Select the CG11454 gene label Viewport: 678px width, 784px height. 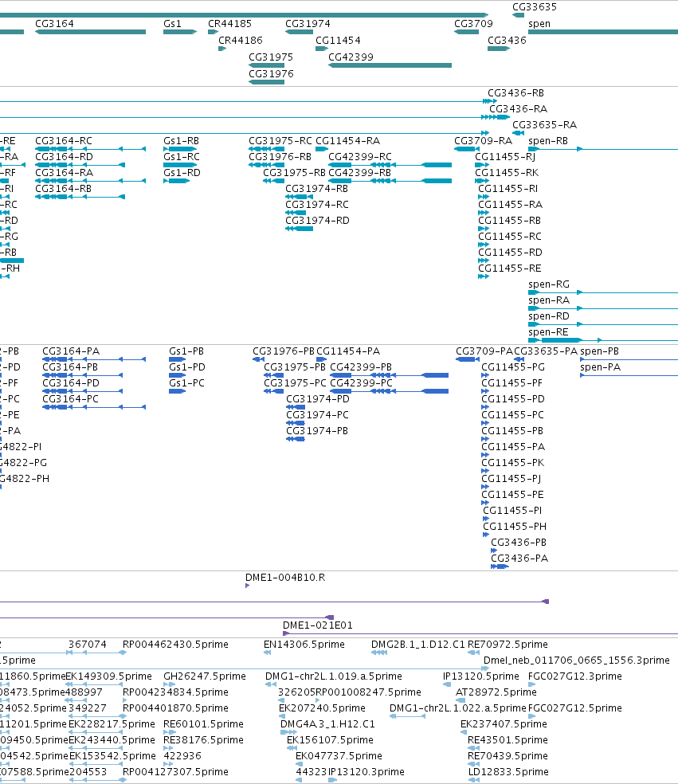point(338,40)
